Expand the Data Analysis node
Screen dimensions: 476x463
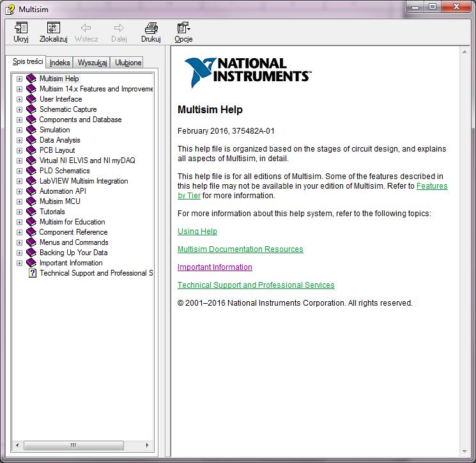tap(19, 140)
